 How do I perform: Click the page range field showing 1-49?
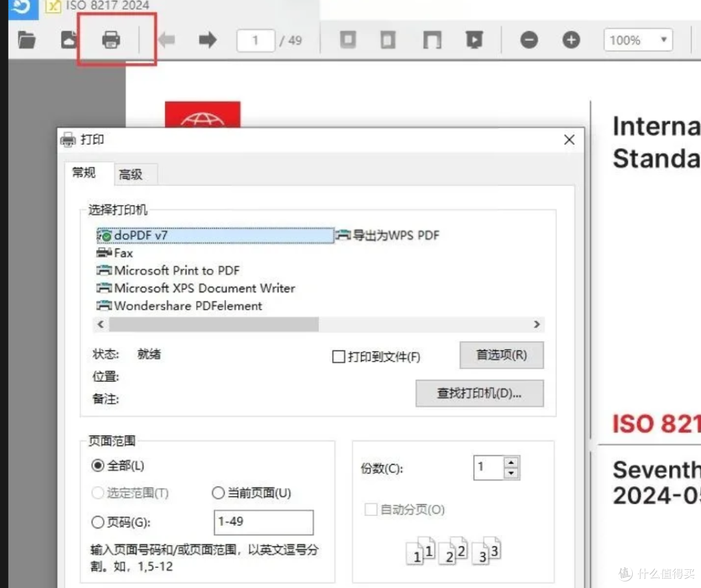pos(264,522)
